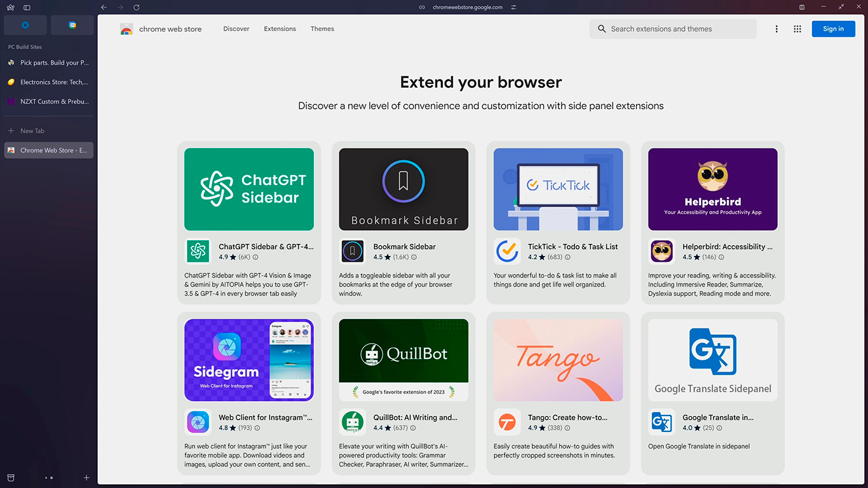Click the small Tango extension icon
The image size is (868, 488).
507,422
